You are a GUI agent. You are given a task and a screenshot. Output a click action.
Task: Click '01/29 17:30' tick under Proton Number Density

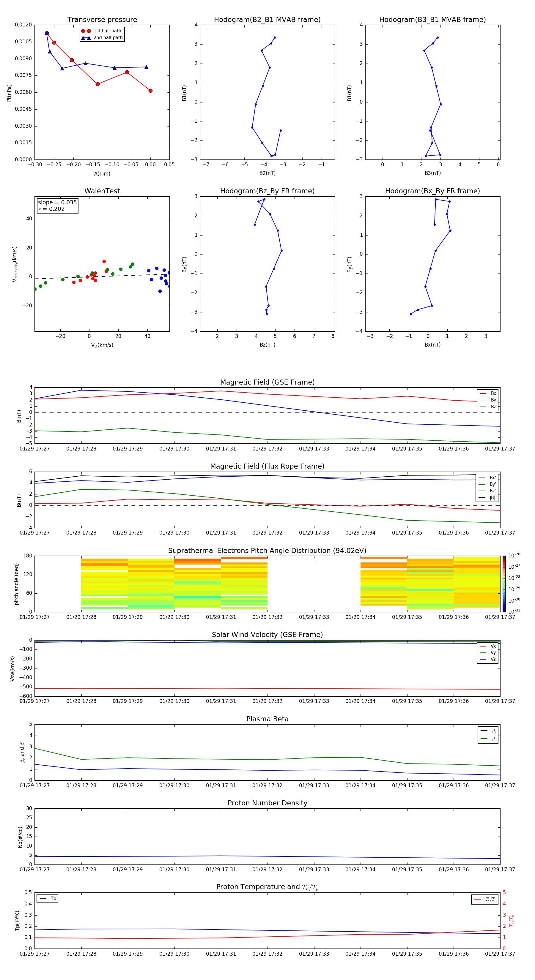[x=174, y=870]
